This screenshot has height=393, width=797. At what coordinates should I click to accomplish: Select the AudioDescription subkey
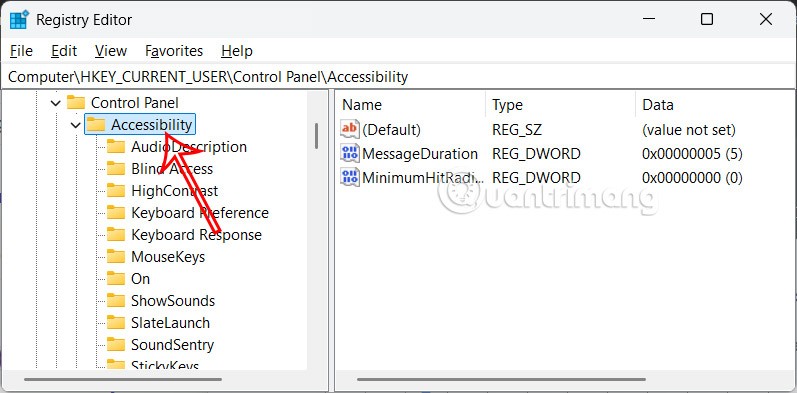click(x=189, y=147)
